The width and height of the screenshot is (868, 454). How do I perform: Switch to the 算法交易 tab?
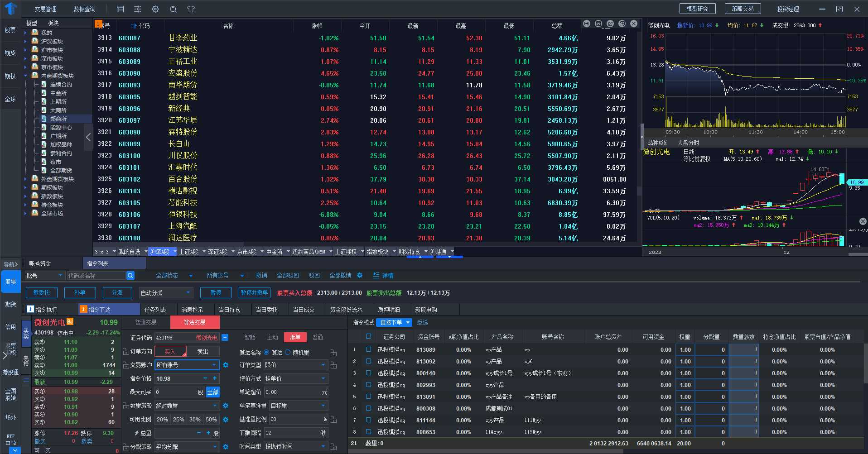pos(195,322)
